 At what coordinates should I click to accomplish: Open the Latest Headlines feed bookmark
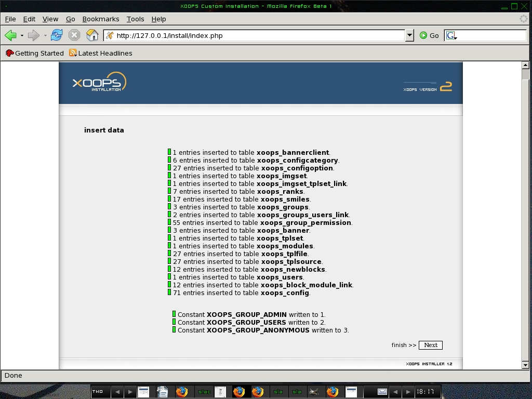(x=100, y=53)
